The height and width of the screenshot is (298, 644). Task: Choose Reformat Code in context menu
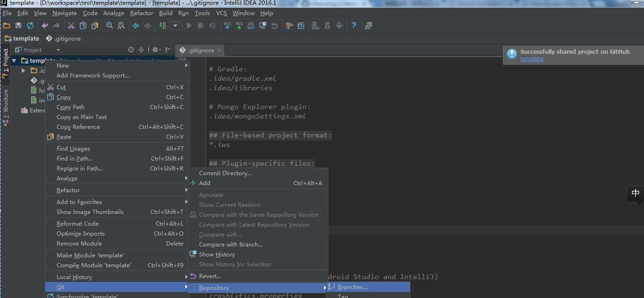[x=117, y=223]
